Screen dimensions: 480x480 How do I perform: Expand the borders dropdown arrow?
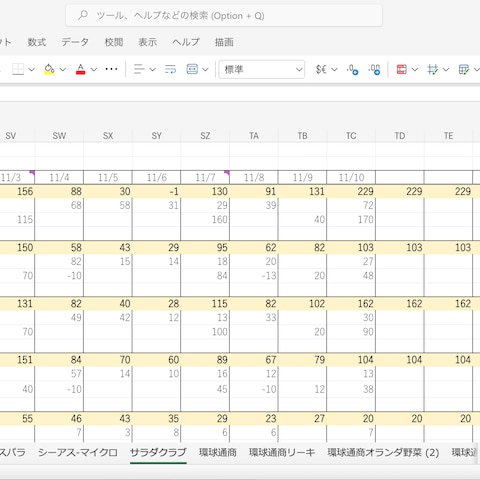point(32,69)
